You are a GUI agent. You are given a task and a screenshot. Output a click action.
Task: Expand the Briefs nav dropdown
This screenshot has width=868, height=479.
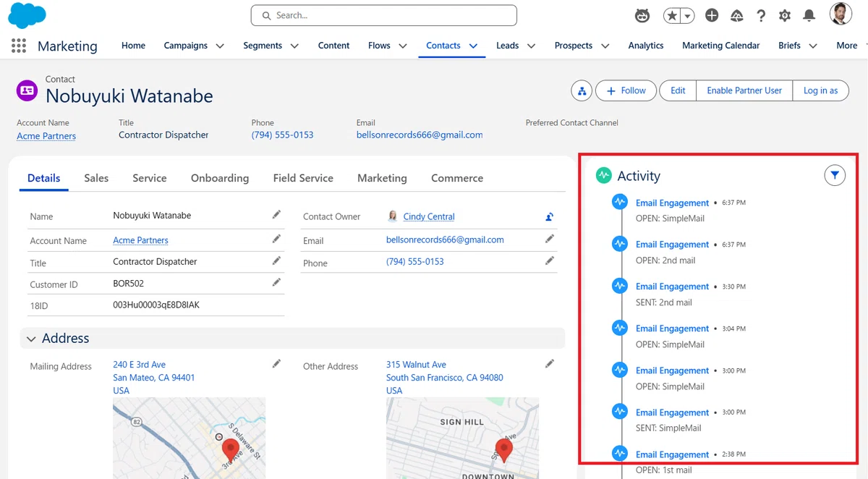[x=813, y=46]
